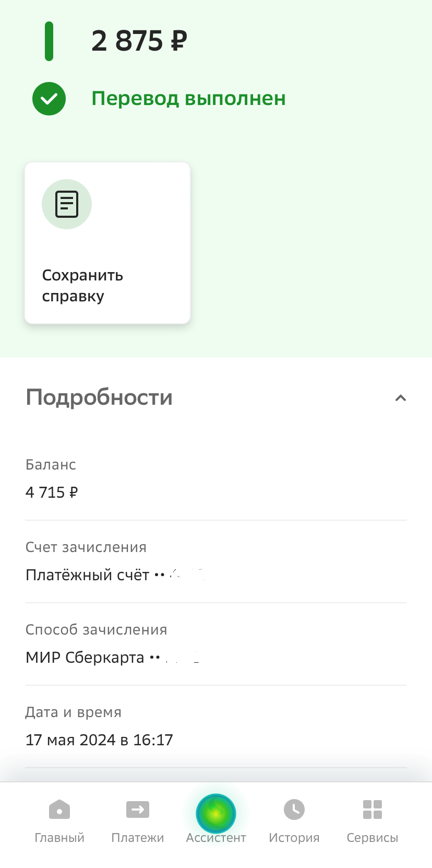This screenshot has width=432, height=868.
Task: Tap the История clock icon
Action: pos(294,810)
